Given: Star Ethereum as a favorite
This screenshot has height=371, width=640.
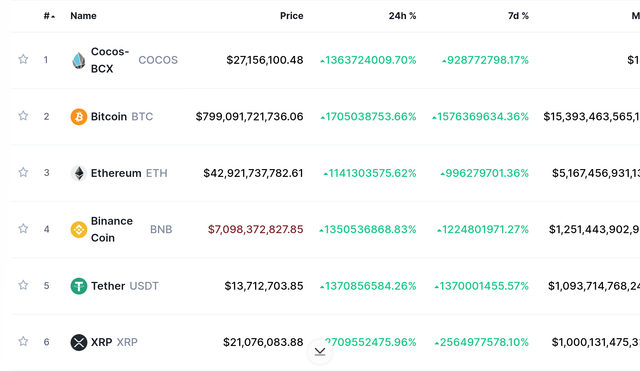Looking at the screenshot, I should [x=23, y=172].
